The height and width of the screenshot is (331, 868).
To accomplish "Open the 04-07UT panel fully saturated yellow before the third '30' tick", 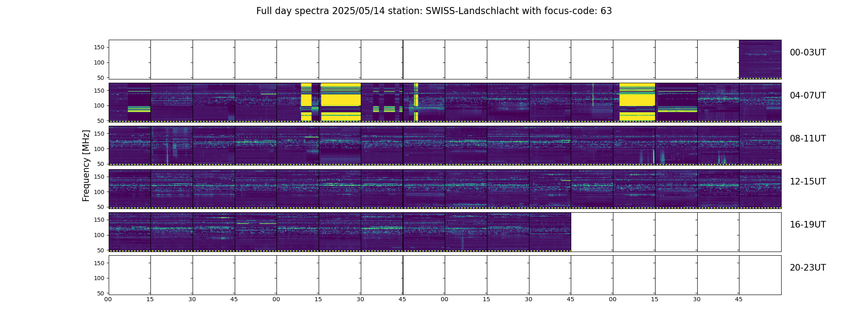I will (340, 103).
